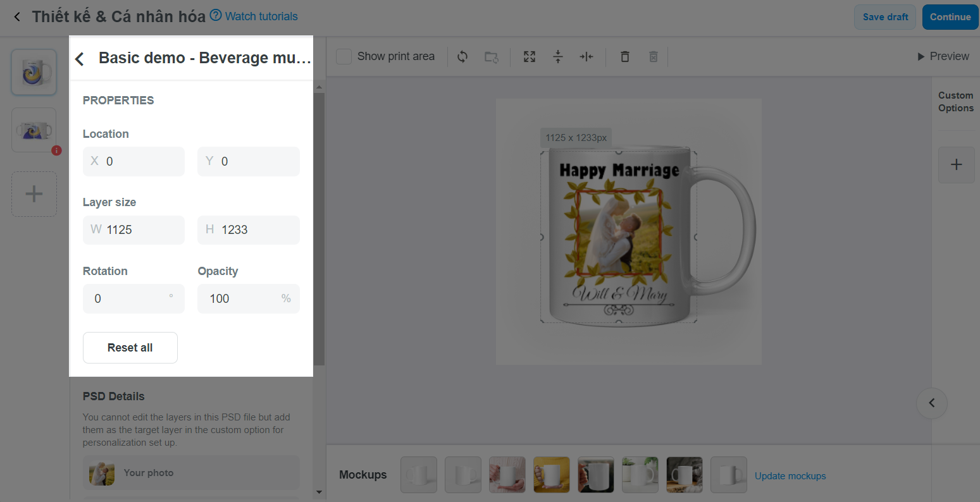Click the align vertical center icon

(x=558, y=56)
